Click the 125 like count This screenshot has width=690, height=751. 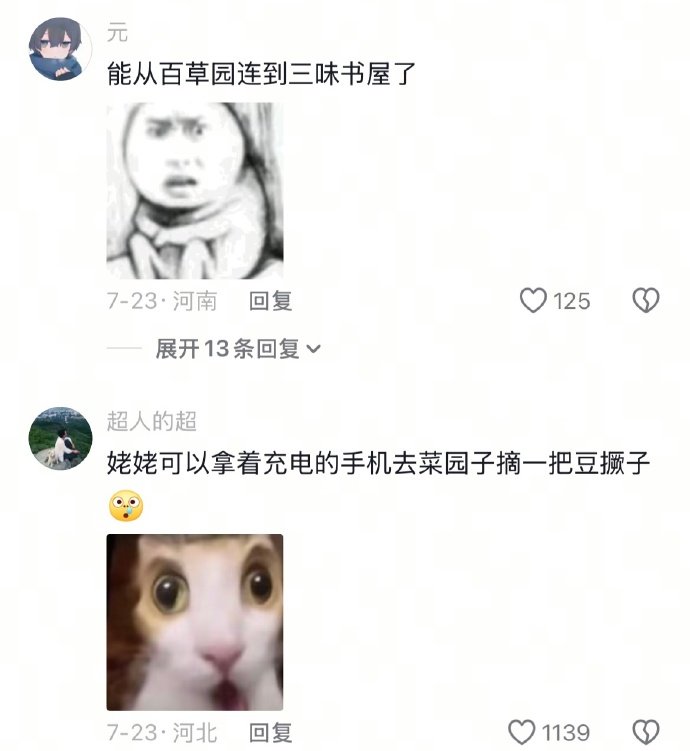click(572, 301)
